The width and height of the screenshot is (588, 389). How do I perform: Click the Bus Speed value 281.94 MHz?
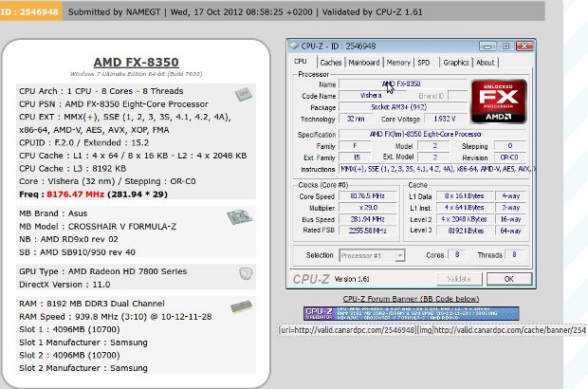368,219
